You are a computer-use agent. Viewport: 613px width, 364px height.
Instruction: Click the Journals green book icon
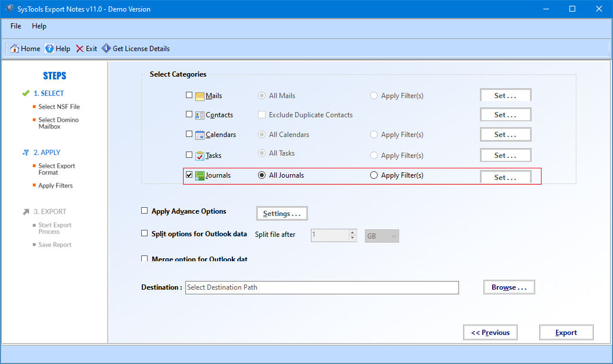click(x=199, y=176)
